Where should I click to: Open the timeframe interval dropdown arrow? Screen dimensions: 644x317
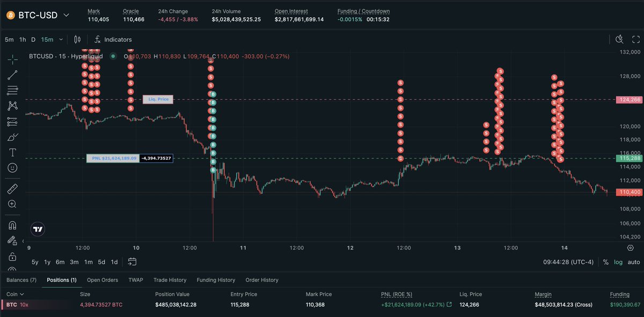coord(61,39)
